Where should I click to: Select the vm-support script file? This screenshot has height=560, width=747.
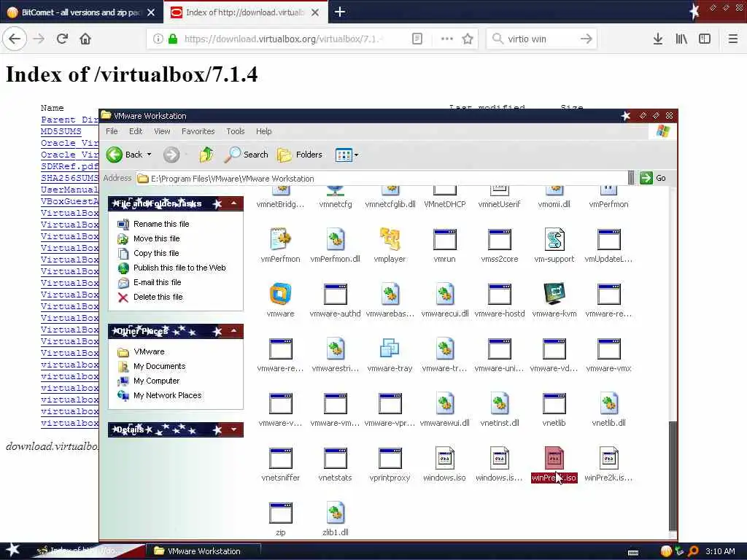click(x=554, y=239)
